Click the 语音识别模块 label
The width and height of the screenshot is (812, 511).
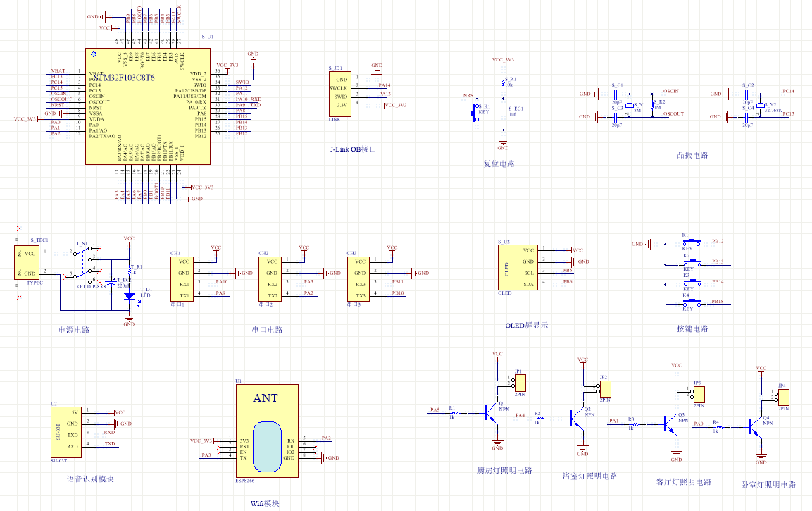(90, 479)
